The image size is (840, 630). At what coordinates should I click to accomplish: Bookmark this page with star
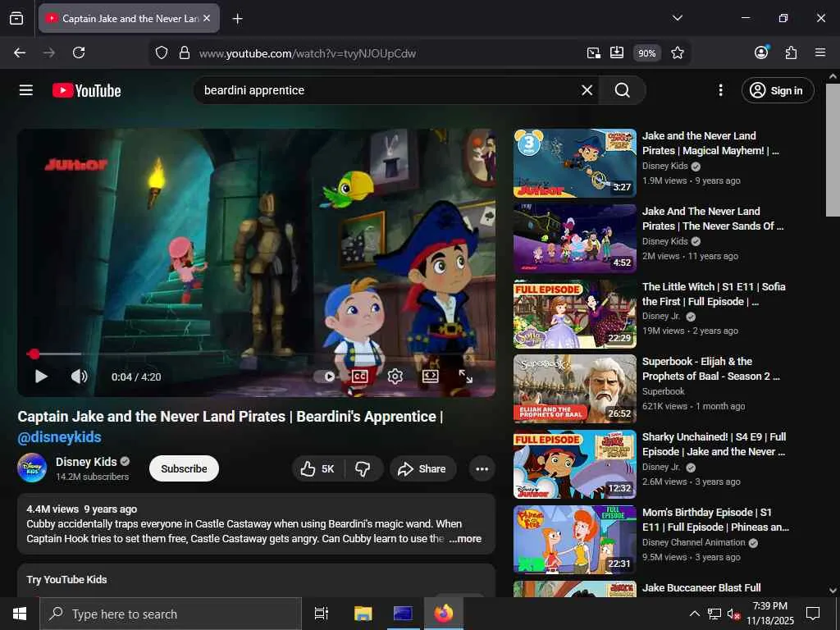[x=677, y=53]
